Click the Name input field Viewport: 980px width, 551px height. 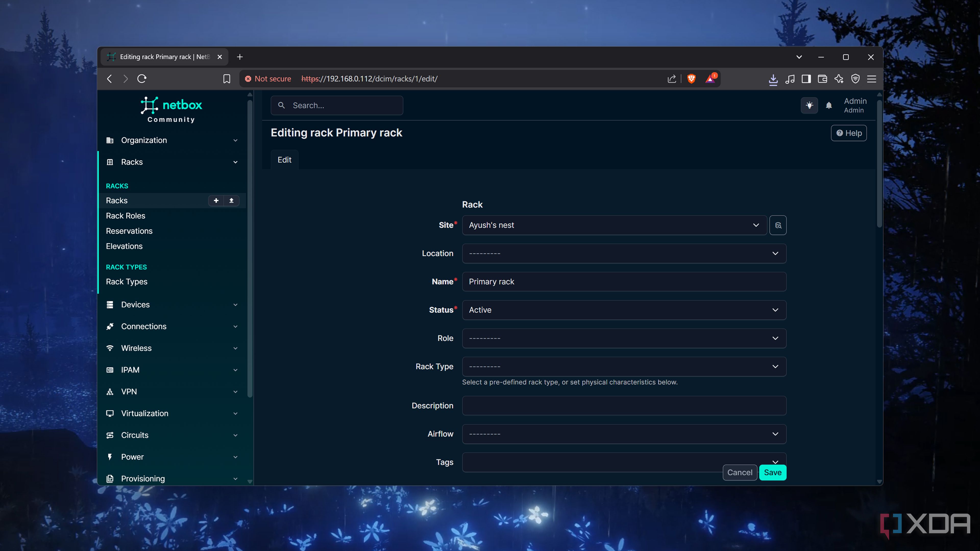pos(624,282)
